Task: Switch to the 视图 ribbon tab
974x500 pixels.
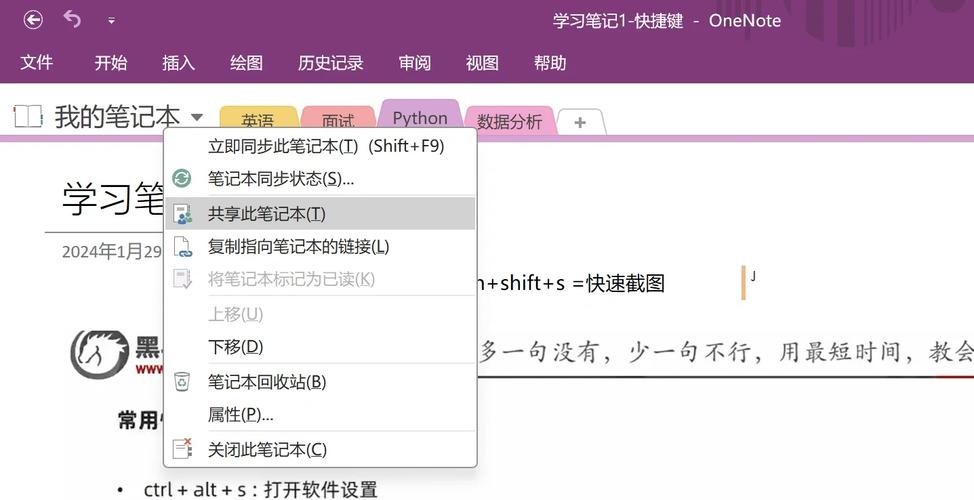Action: tap(482, 62)
